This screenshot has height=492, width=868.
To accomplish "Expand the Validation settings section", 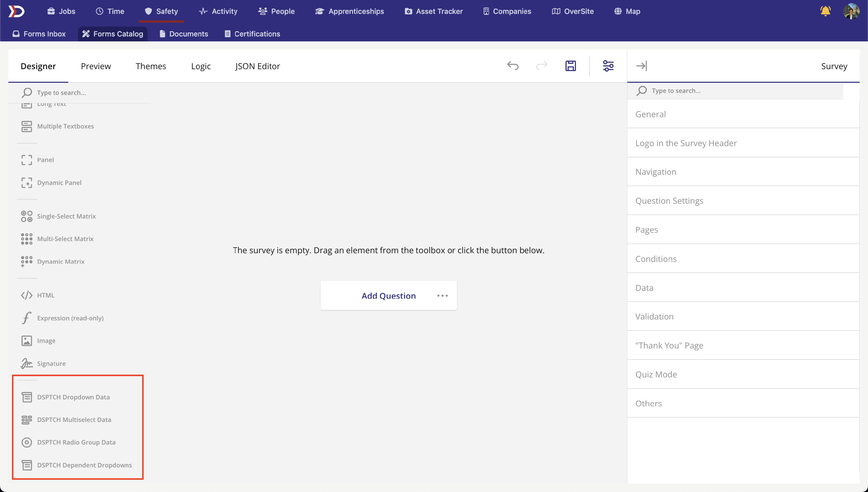I will (x=654, y=316).
